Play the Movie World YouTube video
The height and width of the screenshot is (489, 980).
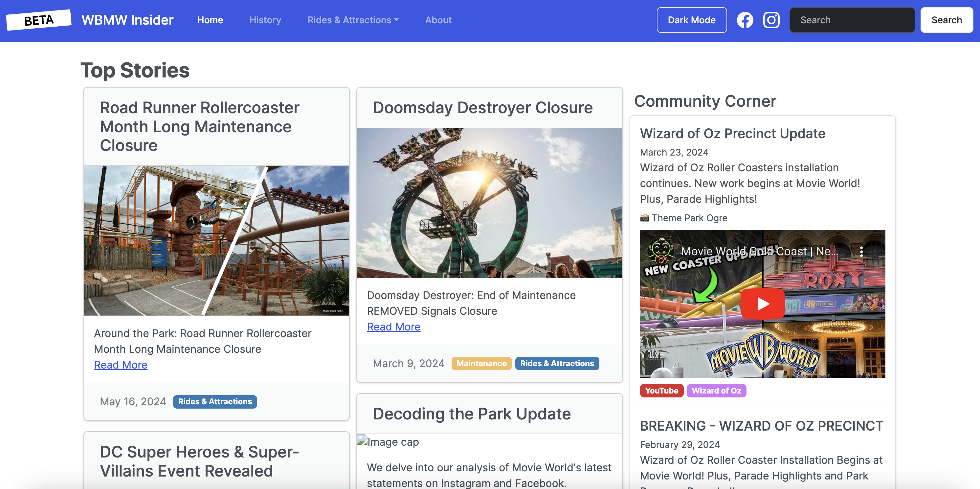(x=762, y=304)
